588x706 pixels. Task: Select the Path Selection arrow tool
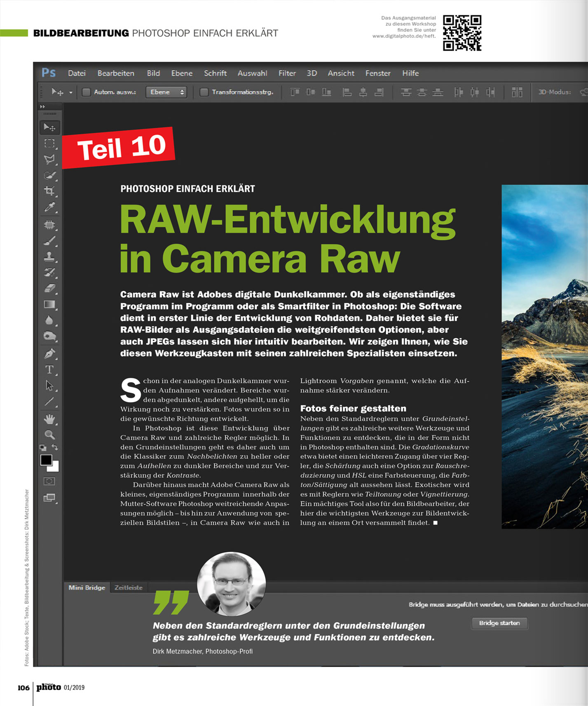tap(49, 386)
